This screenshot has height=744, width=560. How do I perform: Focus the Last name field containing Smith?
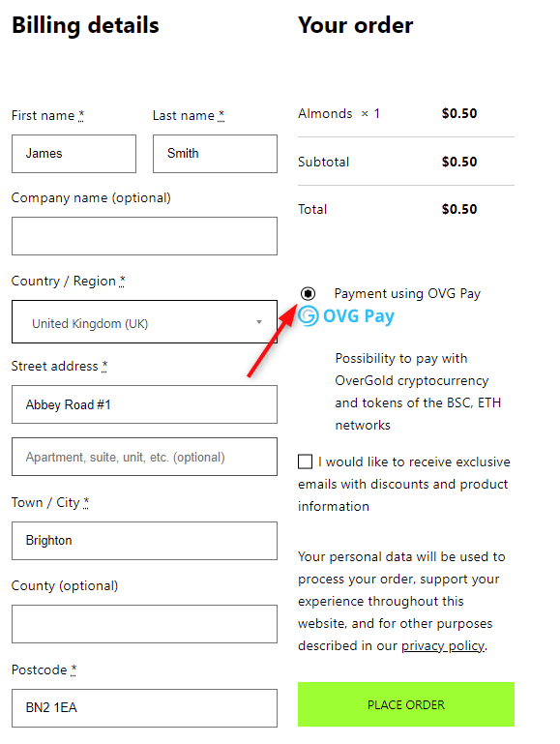[215, 154]
